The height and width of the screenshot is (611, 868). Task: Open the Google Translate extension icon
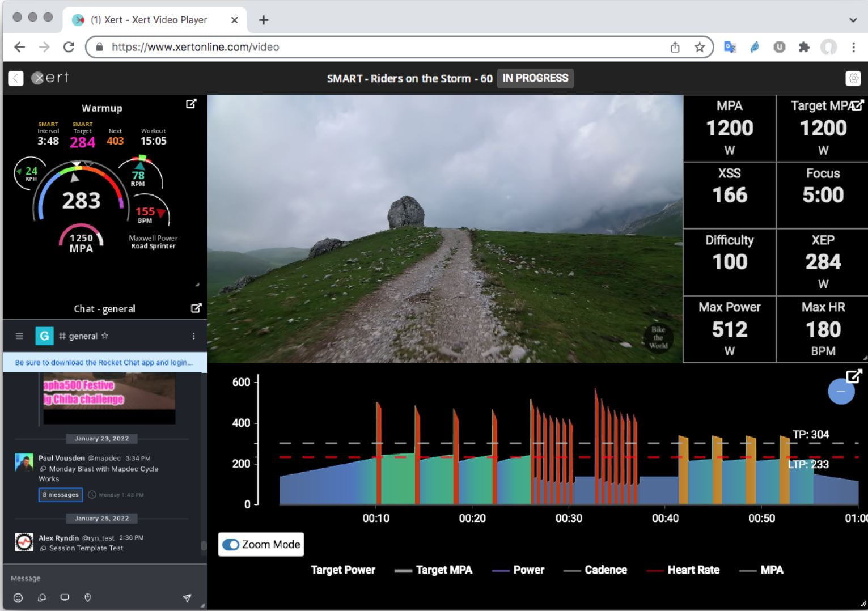[x=730, y=47]
